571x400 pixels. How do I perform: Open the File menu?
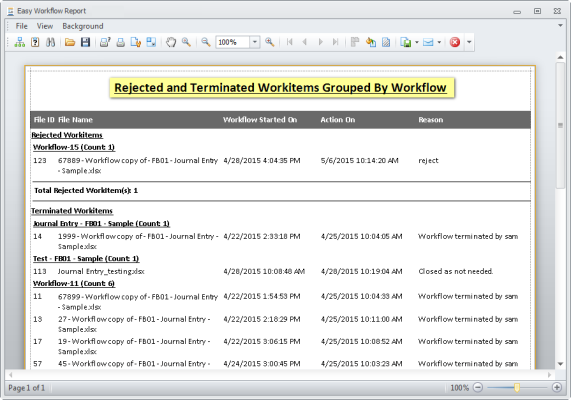click(21, 26)
